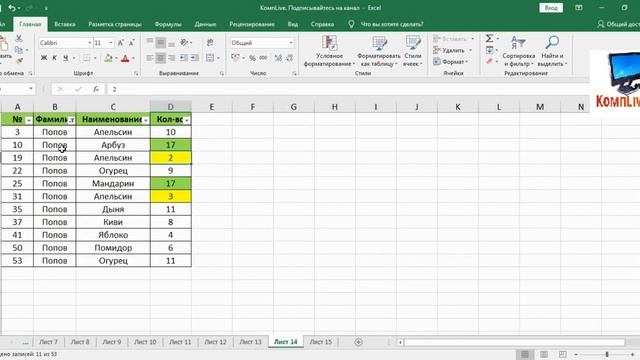Open Сортировка и фильтр
The image size is (640, 360).
[519, 51]
